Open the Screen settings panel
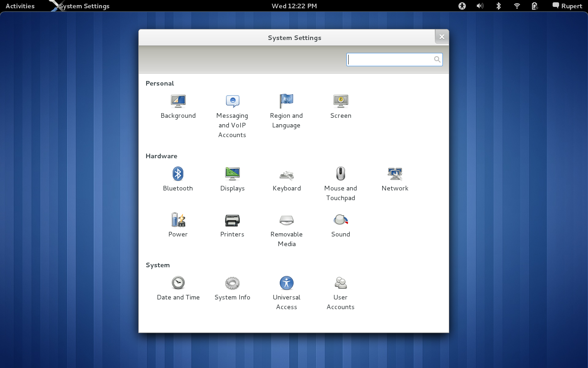Viewport: 588px width, 368px height. (340, 101)
